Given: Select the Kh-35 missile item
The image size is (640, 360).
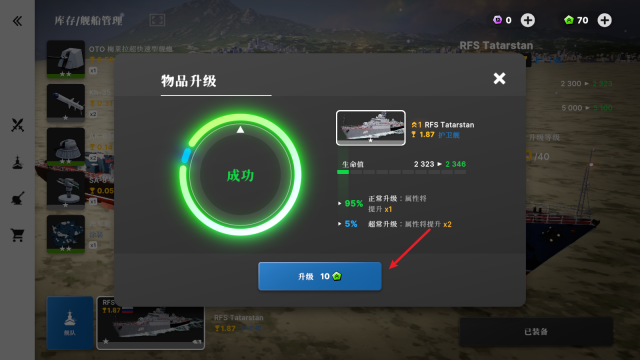Looking at the screenshot, I should [x=66, y=103].
